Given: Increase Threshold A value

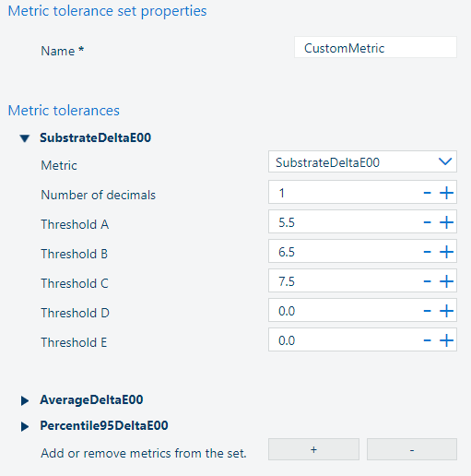Looking at the screenshot, I should pyautogui.click(x=446, y=222).
